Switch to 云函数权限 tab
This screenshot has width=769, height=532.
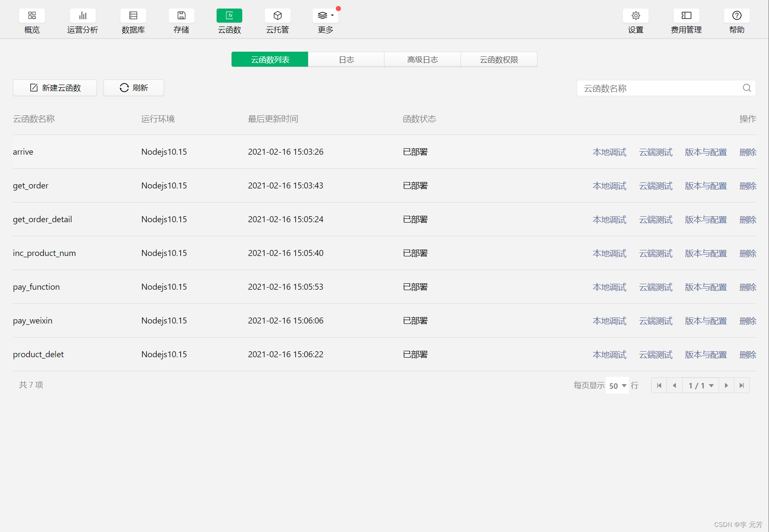499,59
